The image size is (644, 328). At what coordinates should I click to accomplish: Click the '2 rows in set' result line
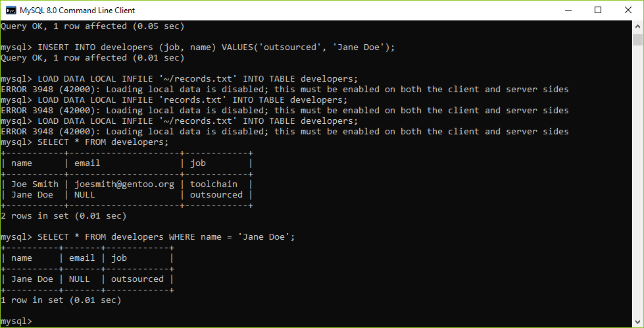[63, 216]
